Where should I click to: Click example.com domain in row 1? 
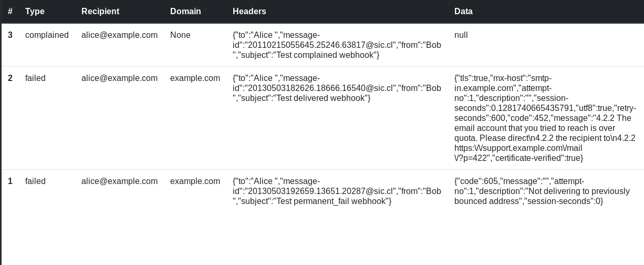pos(195,181)
